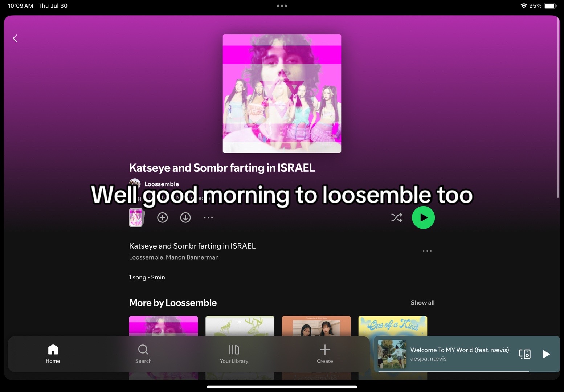Viewport: 564px width, 392px height.
Task: Open the large album cover artwork
Action: point(282,94)
